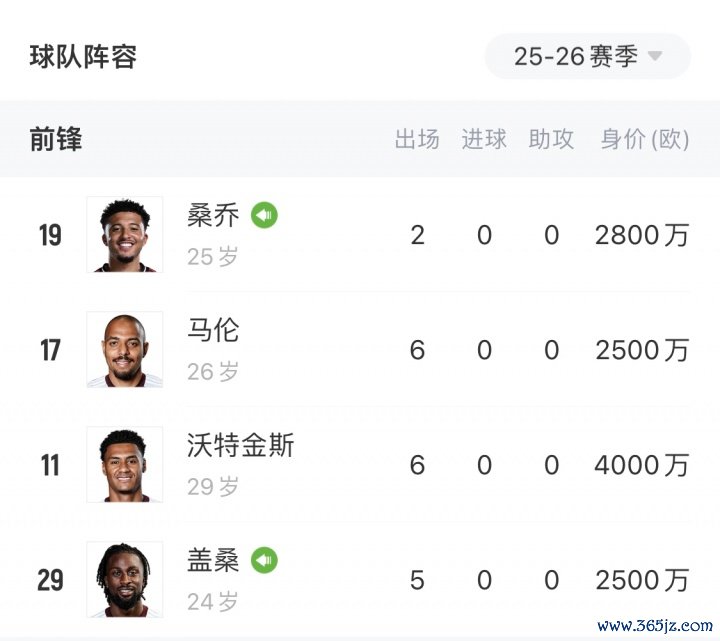Sort by 助攻 column header
The height and width of the screenshot is (641, 720).
551,139
